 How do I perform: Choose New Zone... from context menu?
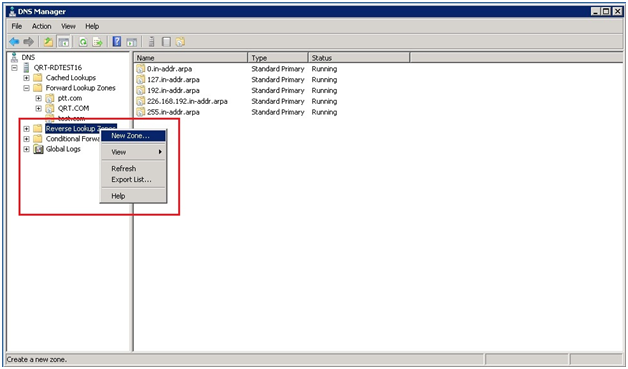[x=133, y=136]
